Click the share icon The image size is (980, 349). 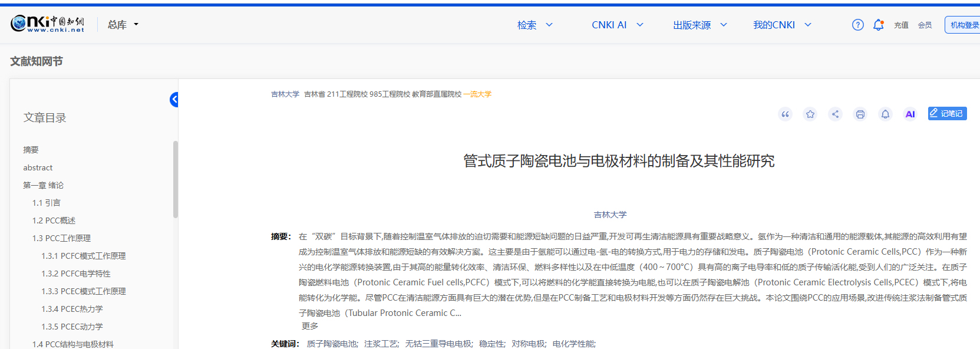[x=835, y=114]
